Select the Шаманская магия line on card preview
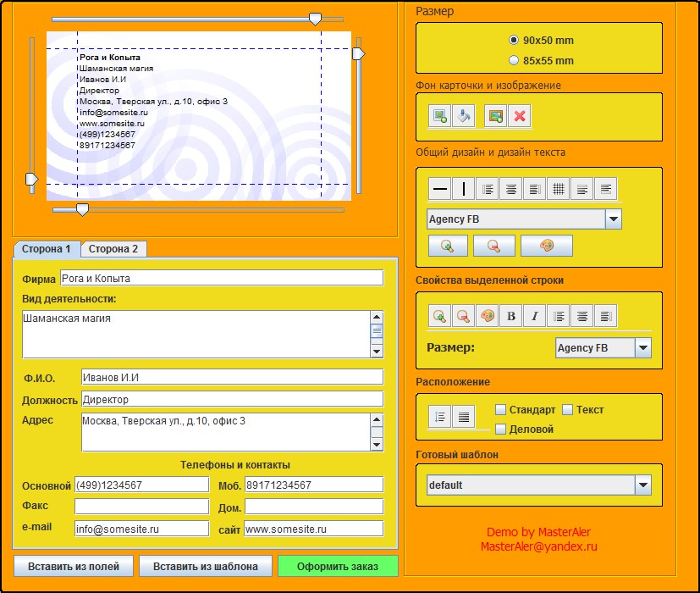 click(x=117, y=69)
